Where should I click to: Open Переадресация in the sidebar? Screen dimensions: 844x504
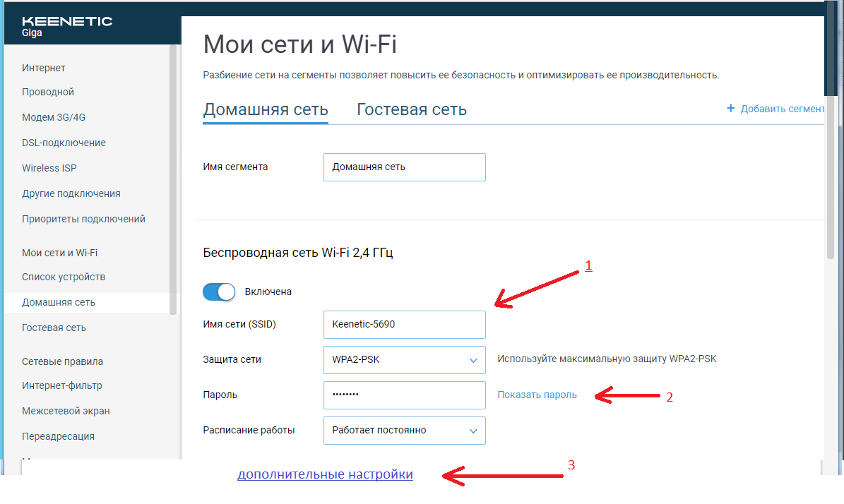pos(58,436)
